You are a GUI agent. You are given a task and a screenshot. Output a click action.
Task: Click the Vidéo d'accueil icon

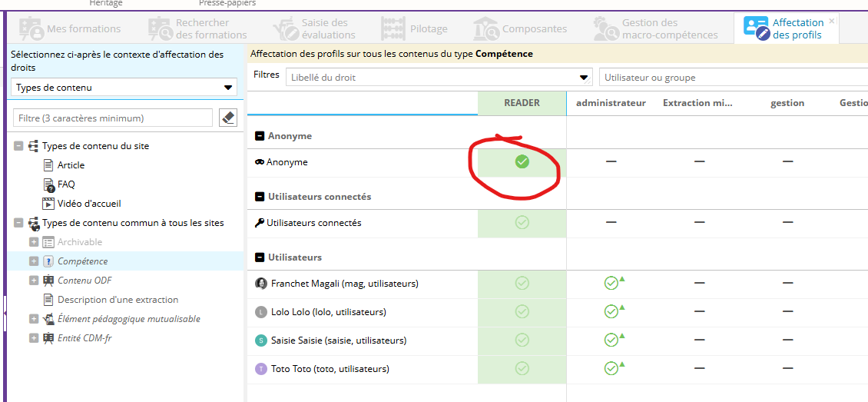point(48,204)
